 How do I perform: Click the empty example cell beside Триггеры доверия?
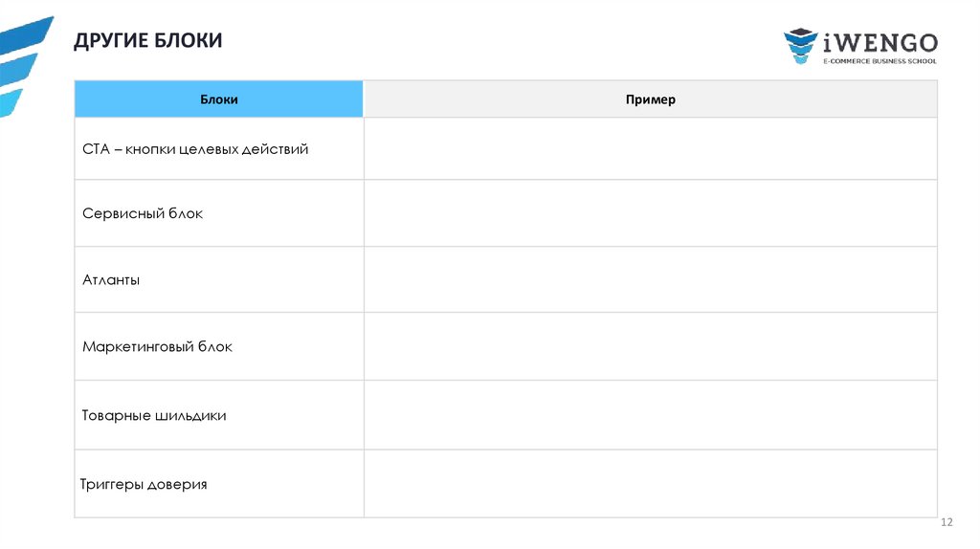point(651,484)
